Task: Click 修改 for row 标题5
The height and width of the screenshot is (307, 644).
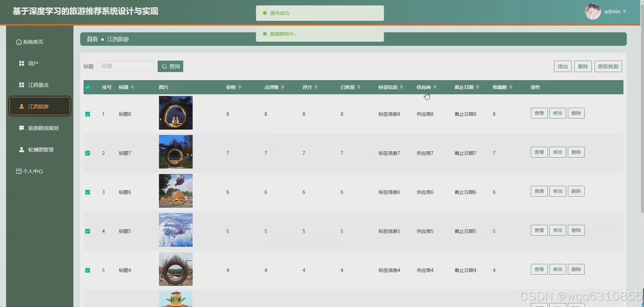Action: pos(558,230)
